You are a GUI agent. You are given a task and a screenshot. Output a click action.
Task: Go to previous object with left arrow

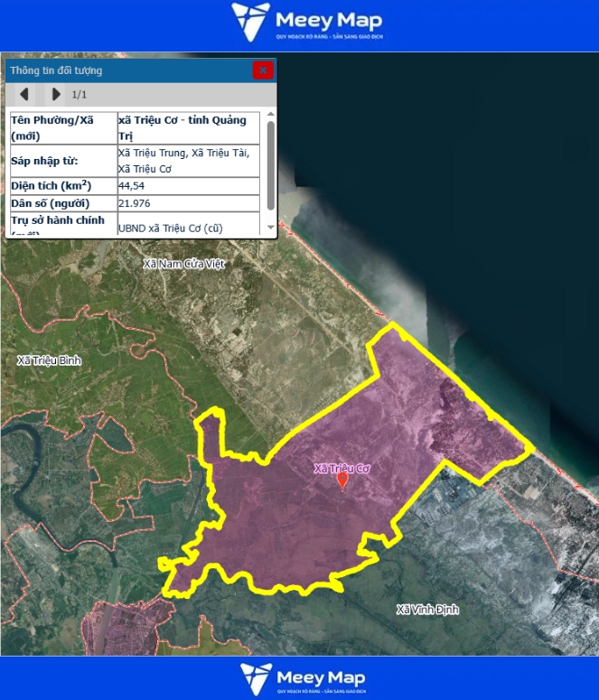click(24, 94)
